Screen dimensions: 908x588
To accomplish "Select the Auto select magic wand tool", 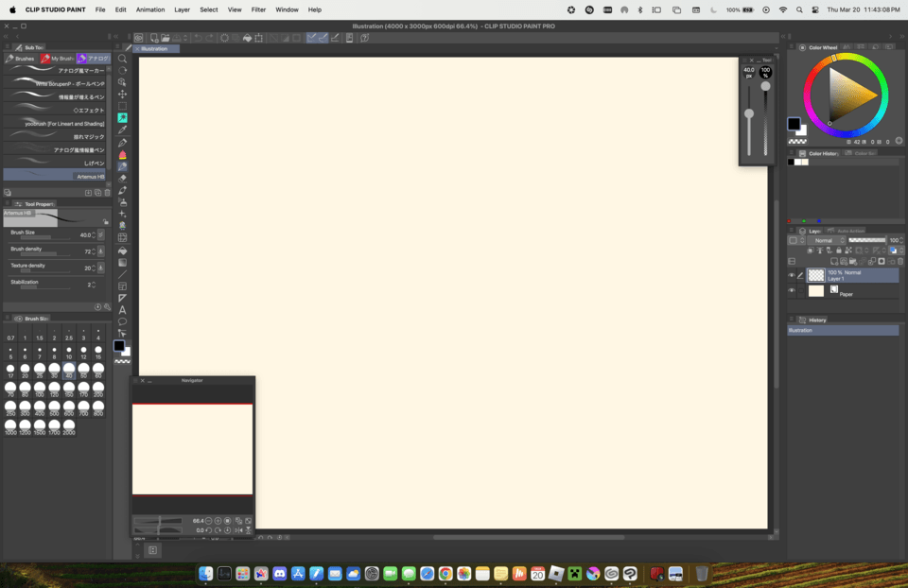I will click(x=122, y=117).
